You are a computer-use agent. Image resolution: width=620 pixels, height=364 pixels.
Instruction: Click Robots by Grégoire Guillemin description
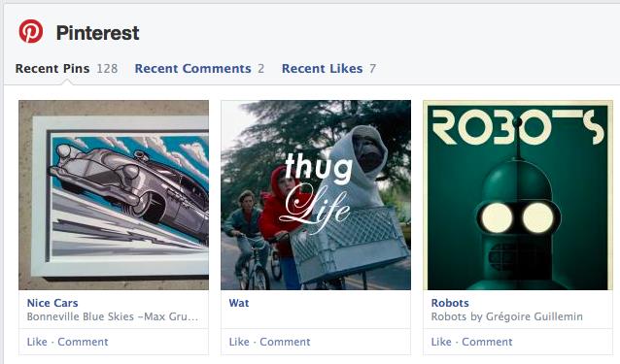pyautogui.click(x=507, y=316)
